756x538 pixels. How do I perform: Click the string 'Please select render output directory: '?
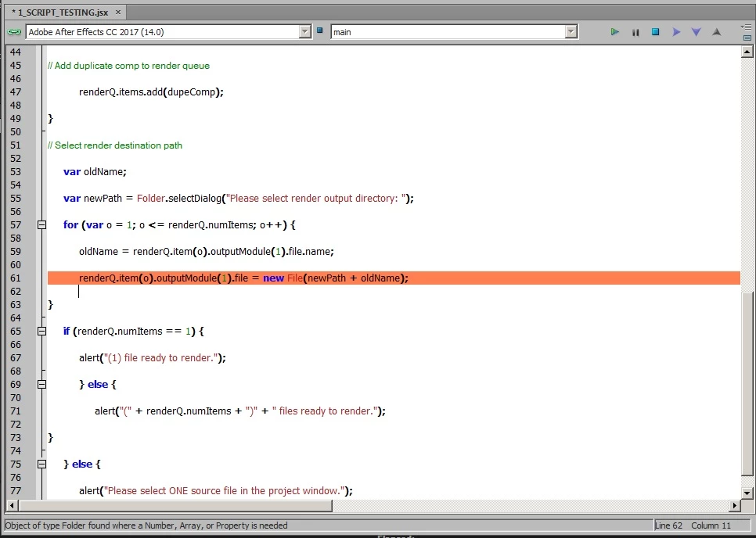click(x=317, y=198)
